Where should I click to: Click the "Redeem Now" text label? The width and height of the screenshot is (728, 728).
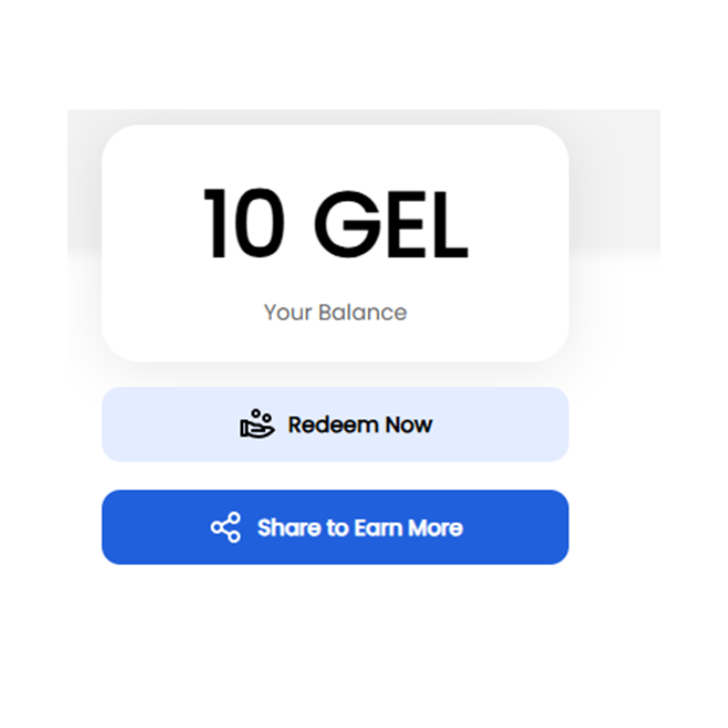click(x=360, y=424)
